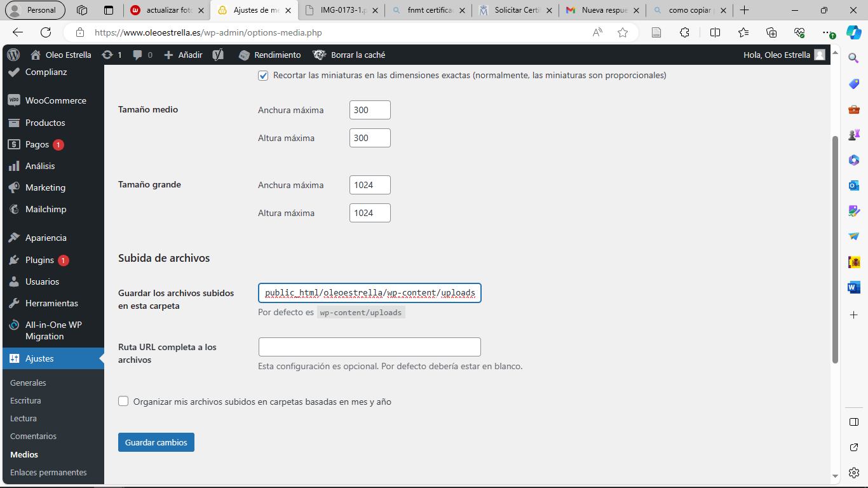
Task: Click Guardar cambios button
Action: click(x=156, y=442)
